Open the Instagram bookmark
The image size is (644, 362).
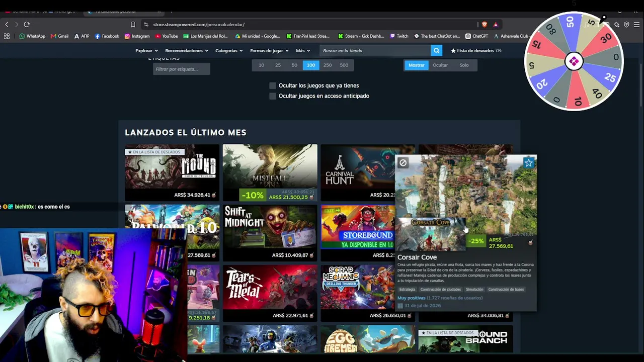(137, 36)
